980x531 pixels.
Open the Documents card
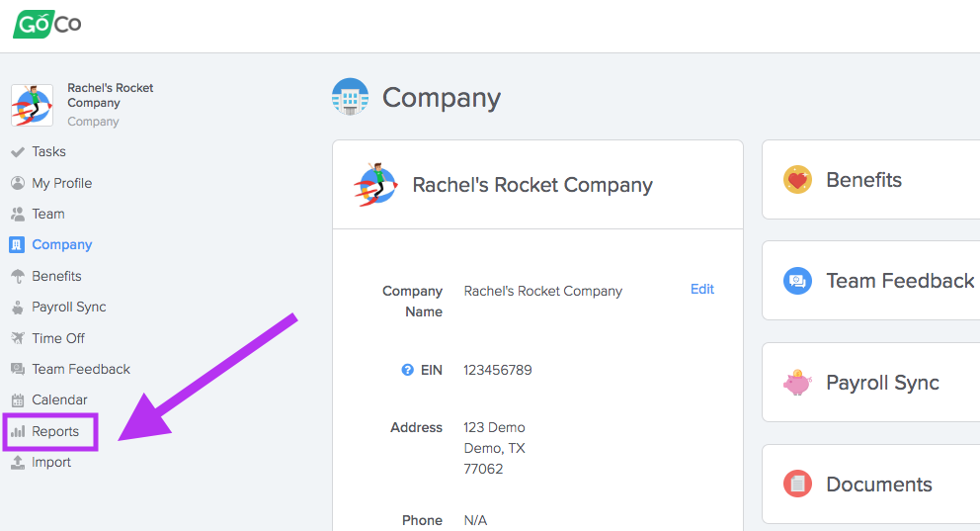(871, 485)
